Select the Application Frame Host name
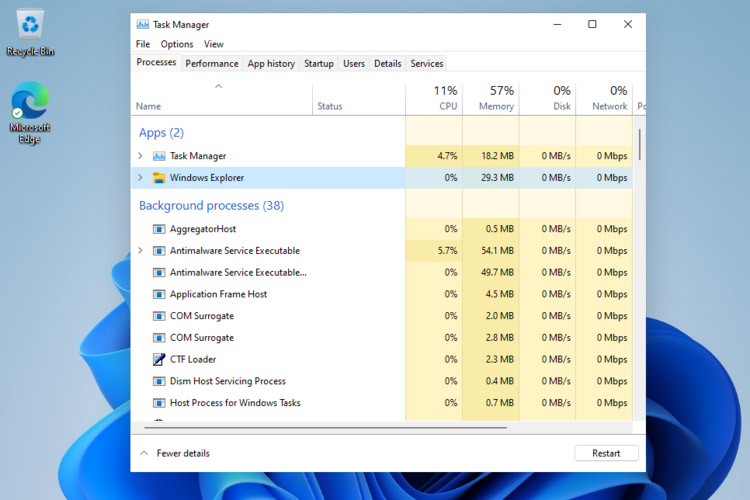This screenshot has height=500, width=750. click(x=219, y=294)
